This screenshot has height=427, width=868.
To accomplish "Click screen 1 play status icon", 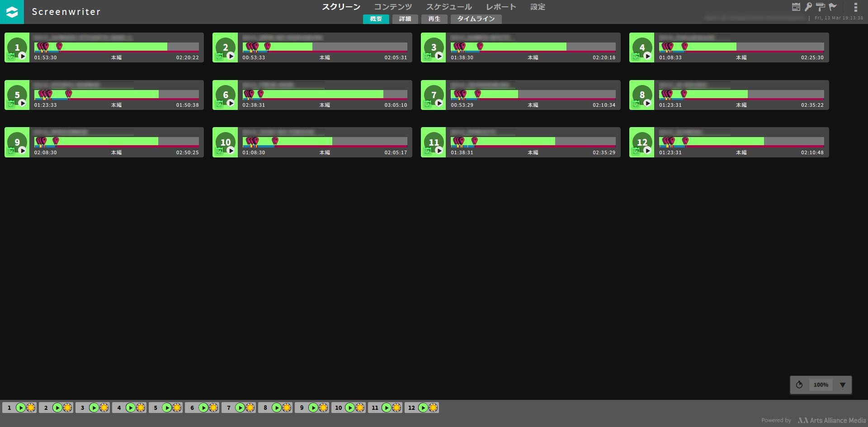I will tap(22, 56).
